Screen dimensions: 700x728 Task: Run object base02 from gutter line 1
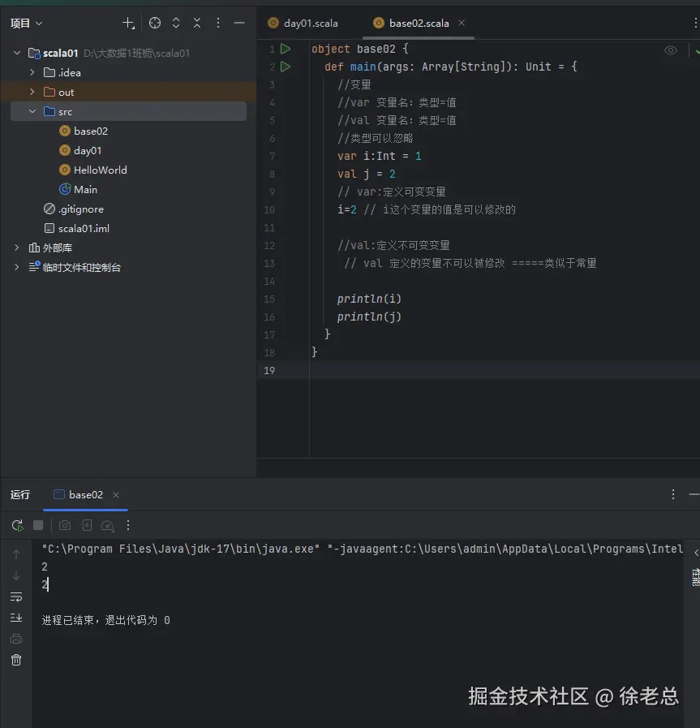coord(286,49)
